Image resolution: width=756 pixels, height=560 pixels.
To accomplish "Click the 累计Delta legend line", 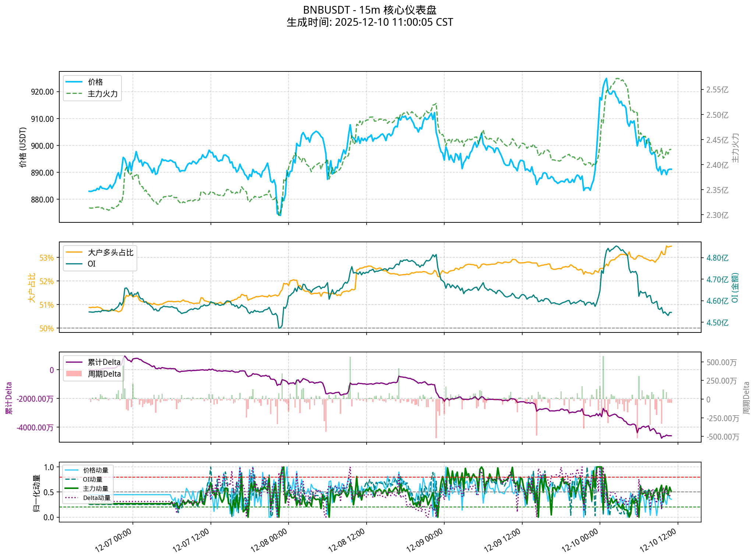I will coord(74,362).
